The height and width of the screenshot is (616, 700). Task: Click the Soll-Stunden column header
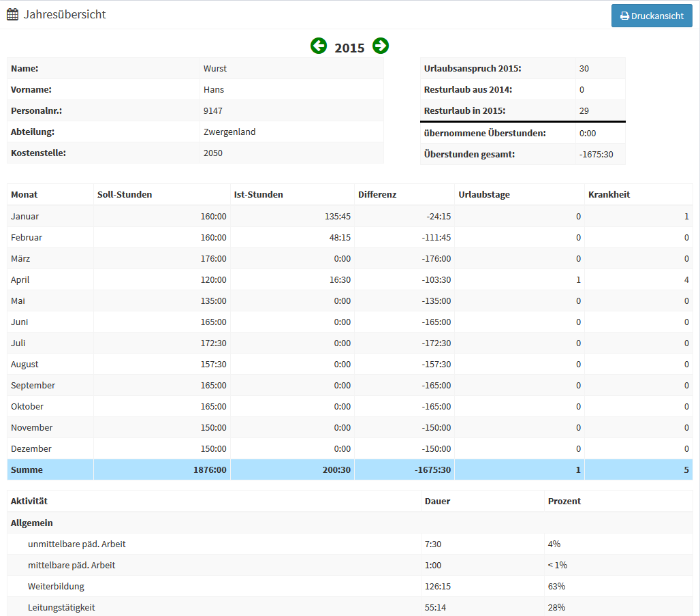point(125,194)
